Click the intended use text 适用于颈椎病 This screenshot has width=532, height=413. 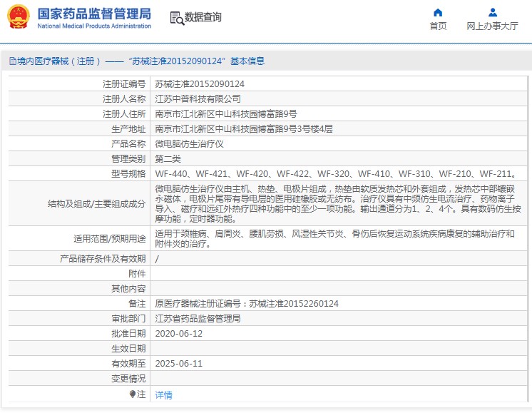coord(335,238)
